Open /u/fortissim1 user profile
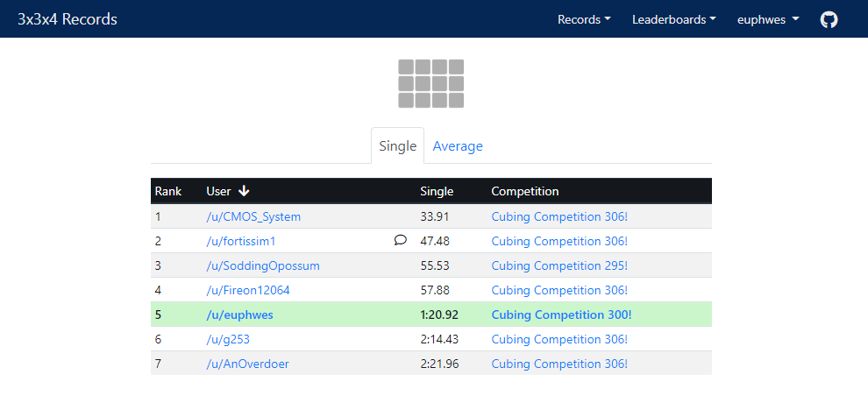868x403 pixels. (241, 242)
